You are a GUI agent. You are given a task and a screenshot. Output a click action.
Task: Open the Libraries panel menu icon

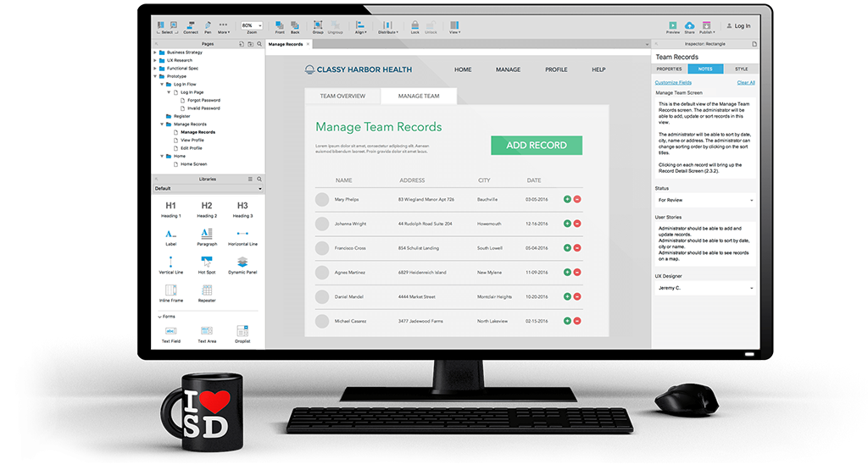tap(250, 180)
